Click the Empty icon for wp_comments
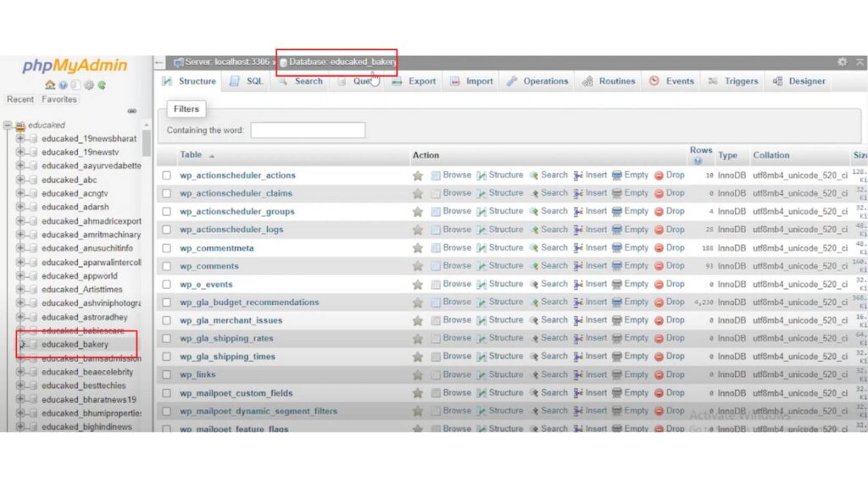Screen dimensions: 868x488 617,266
